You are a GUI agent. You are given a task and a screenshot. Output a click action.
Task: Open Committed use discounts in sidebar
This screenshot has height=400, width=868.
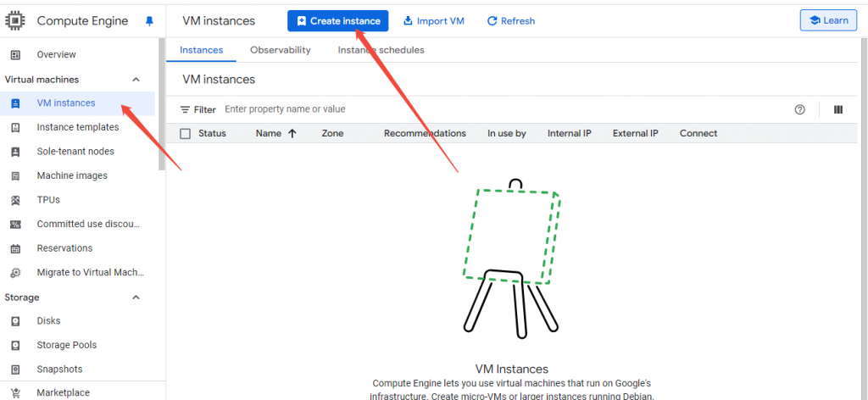(88, 224)
